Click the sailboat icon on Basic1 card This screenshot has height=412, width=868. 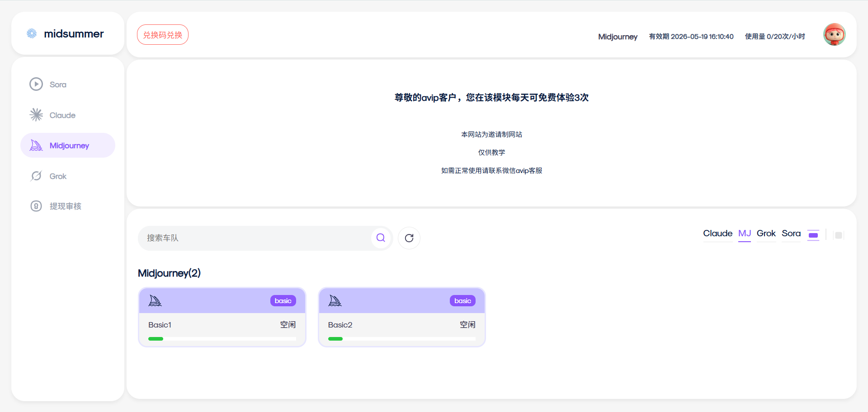pos(155,301)
